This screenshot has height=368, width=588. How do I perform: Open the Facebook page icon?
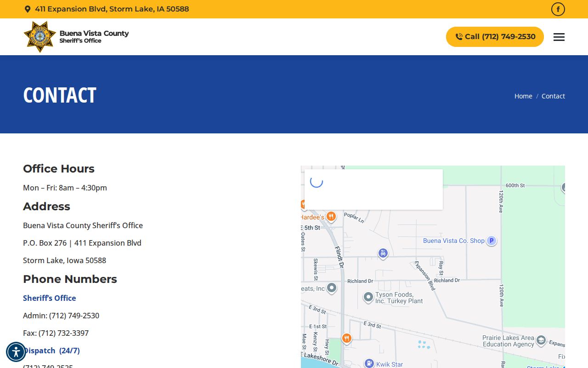(x=558, y=9)
